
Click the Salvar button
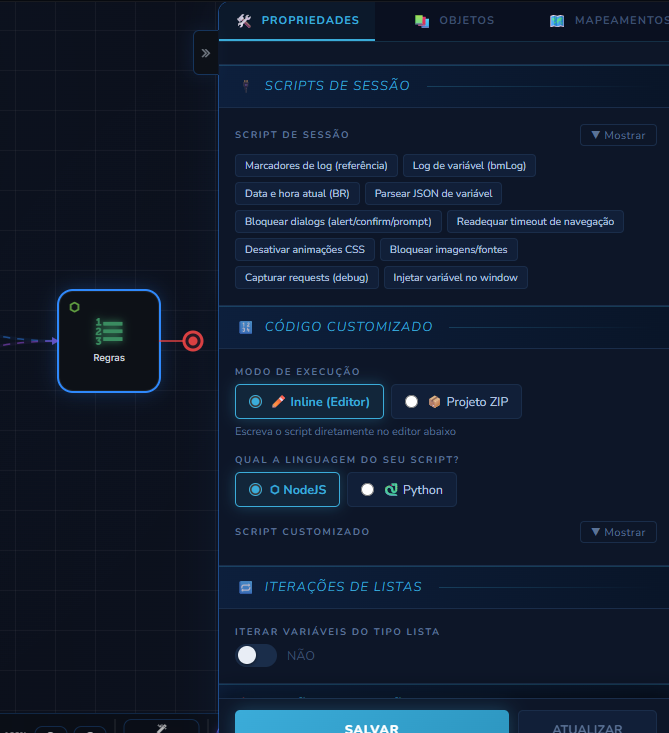coord(372,722)
